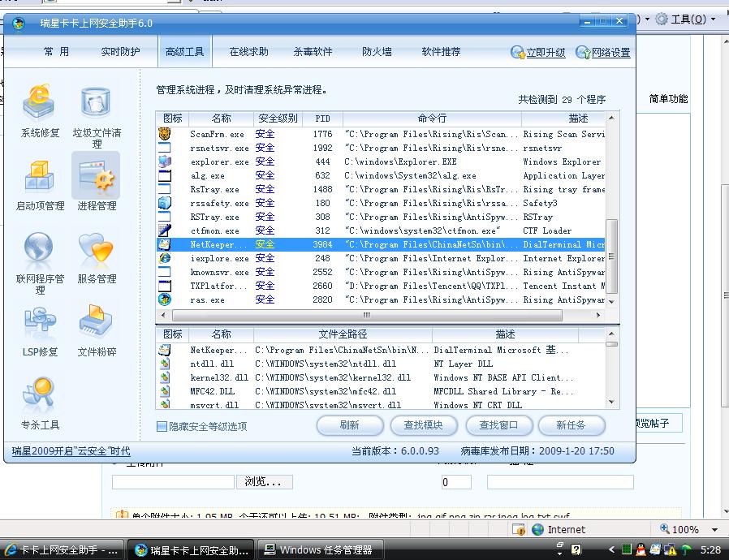Switch to Windows 任务管理器 taskbar button
The height and width of the screenshot is (560, 729).
point(321,550)
